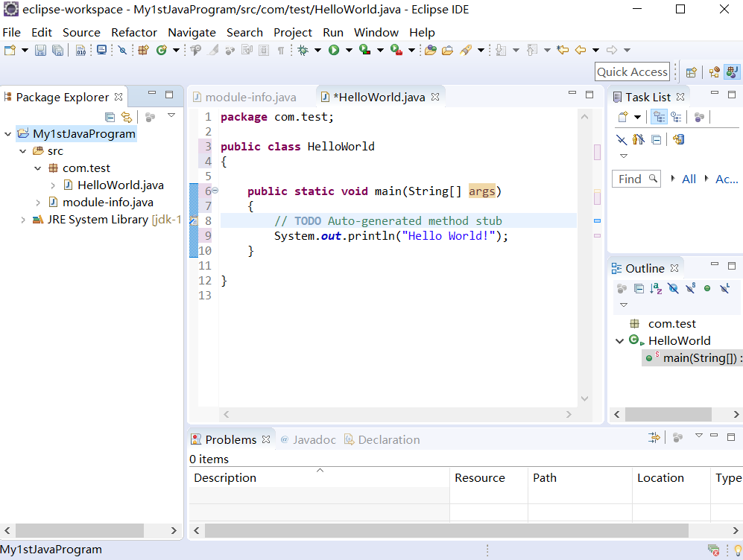Switch to the Javadoc tab

[308, 440]
